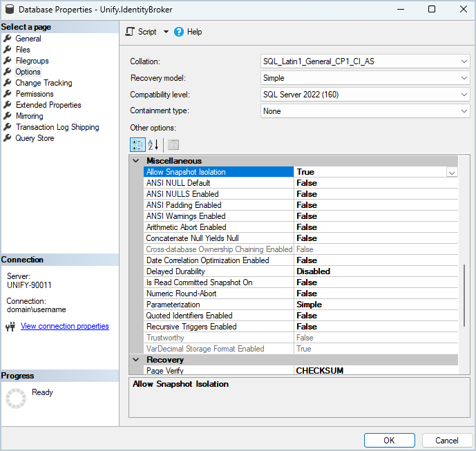The height and width of the screenshot is (451, 476).
Task: Click the Cross-database Ownership Chaining Enabled row
Action: pyautogui.click(x=301, y=249)
